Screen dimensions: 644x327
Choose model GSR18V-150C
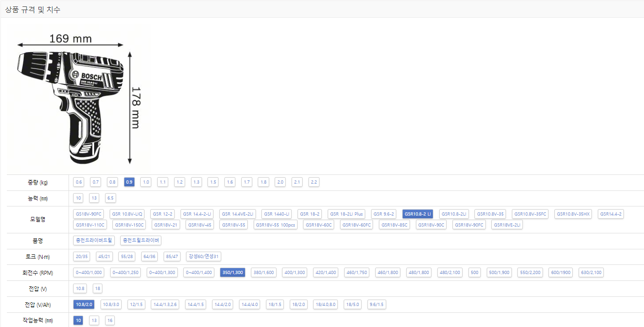coord(130,225)
